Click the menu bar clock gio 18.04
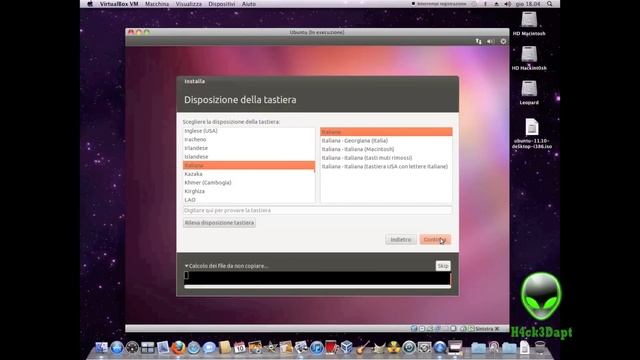 (x=528, y=4)
